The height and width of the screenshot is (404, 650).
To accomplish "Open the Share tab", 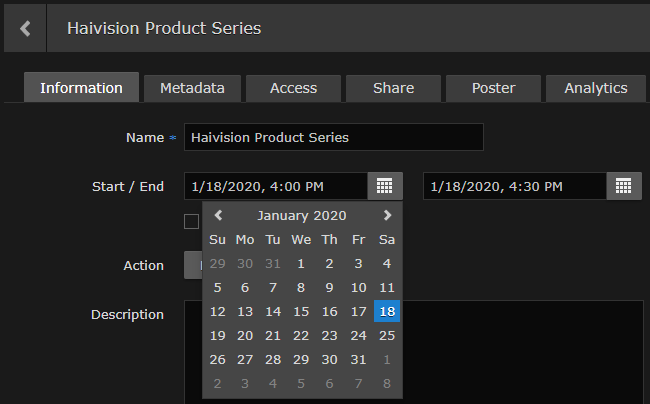I will point(393,88).
